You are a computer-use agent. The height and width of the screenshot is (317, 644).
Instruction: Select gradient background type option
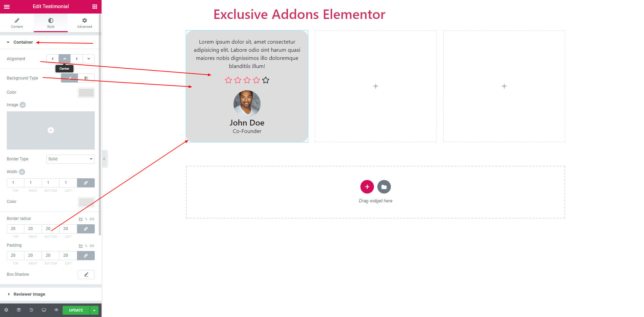[x=86, y=78]
